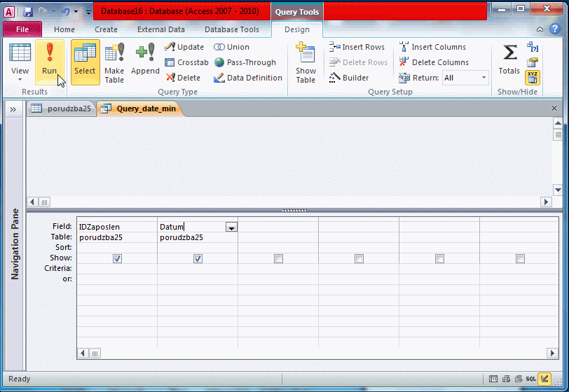Expand Navigation Pane with double chevron
The width and height of the screenshot is (569, 392).
[x=13, y=109]
